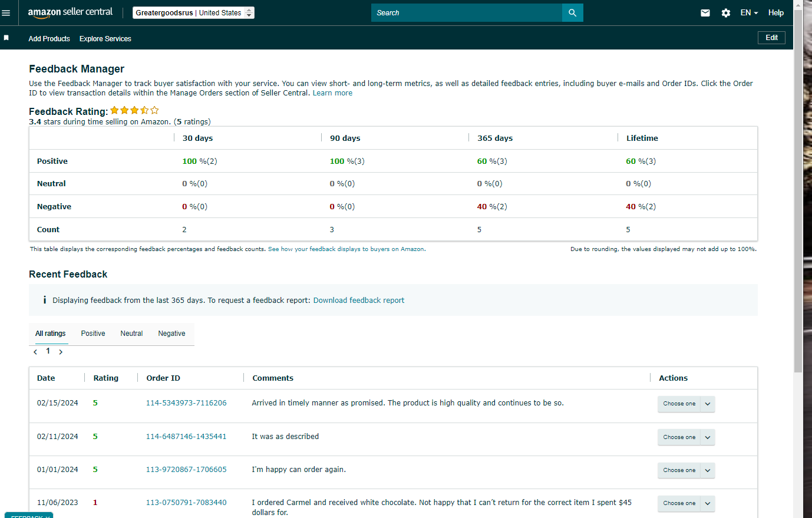This screenshot has height=518, width=812.
Task: Switch to the Negative feedback tab
Action: [x=171, y=334]
